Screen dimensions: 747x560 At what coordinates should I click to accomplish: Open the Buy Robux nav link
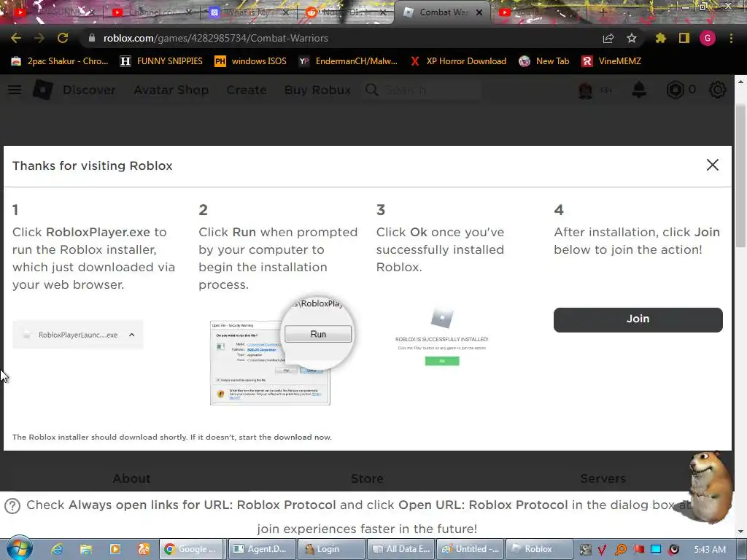pyautogui.click(x=318, y=90)
